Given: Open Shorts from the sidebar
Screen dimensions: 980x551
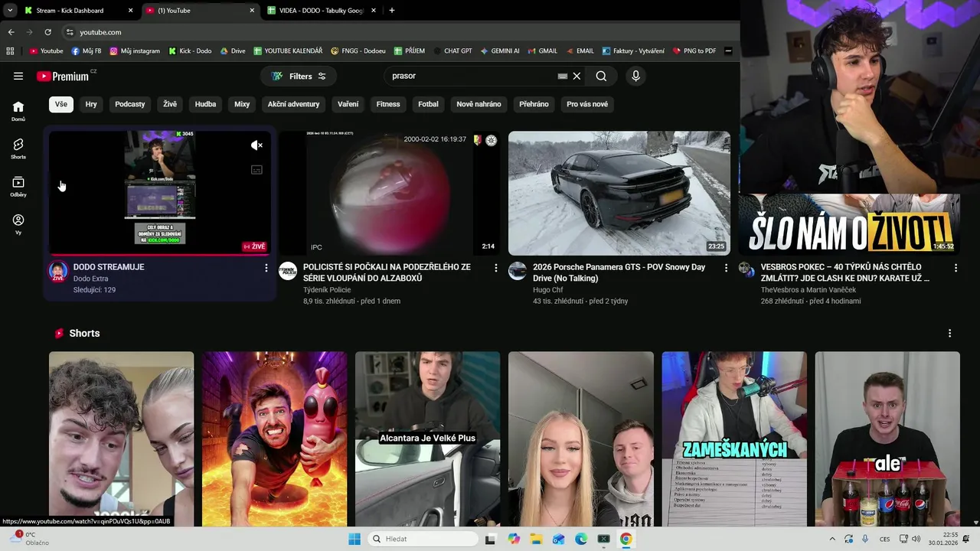Looking at the screenshot, I should point(18,148).
